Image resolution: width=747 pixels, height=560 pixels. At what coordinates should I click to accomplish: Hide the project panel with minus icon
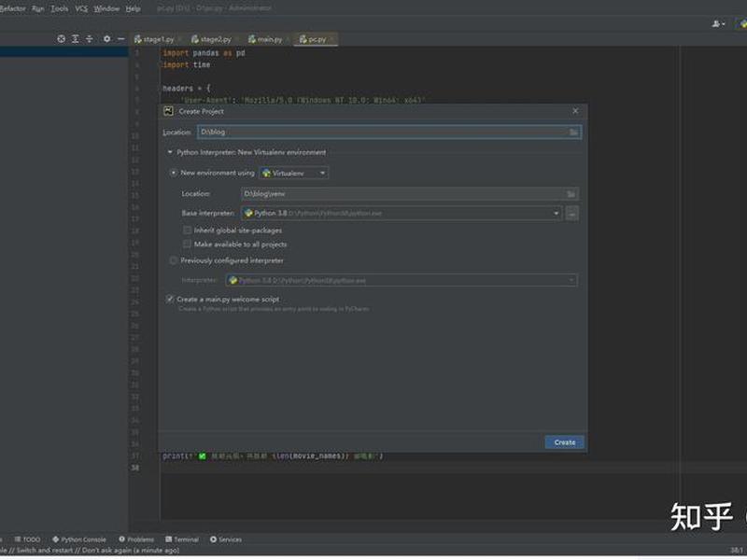pyautogui.click(x=121, y=39)
